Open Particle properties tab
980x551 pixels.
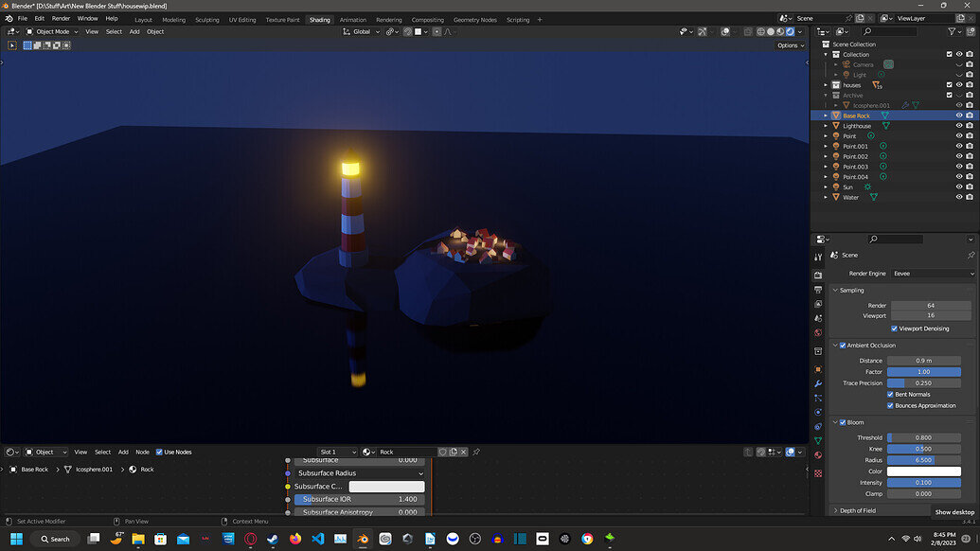click(x=818, y=398)
